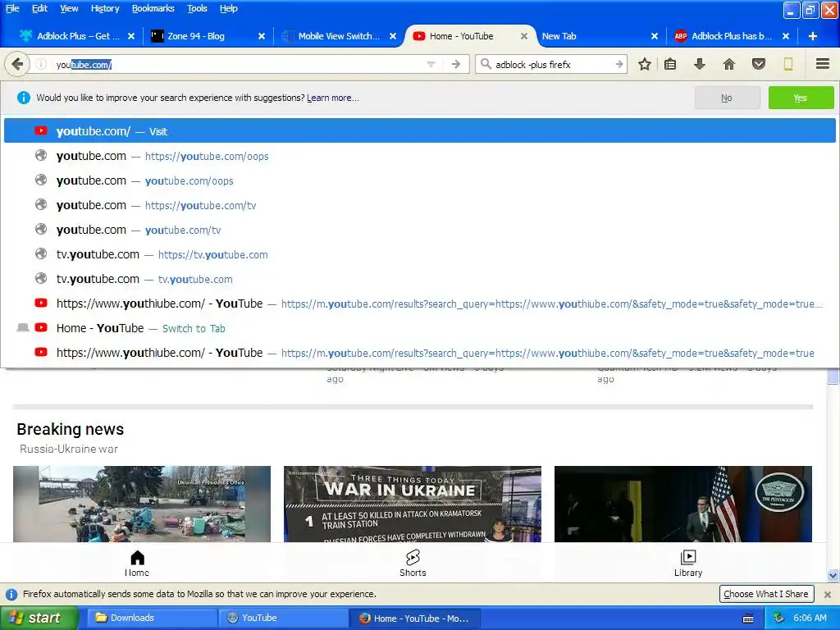Select suggestion https://youtube.com/oops
Image resolution: width=840 pixels, height=630 pixels.
click(419, 156)
